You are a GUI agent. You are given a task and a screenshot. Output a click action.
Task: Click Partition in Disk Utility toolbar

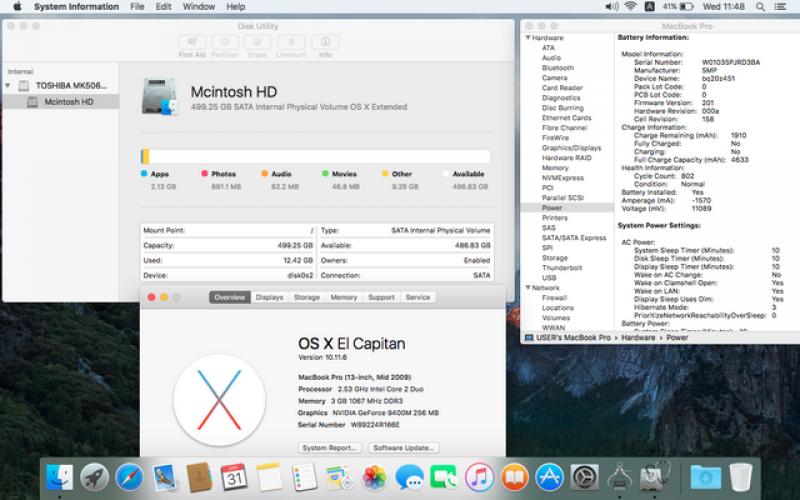(x=225, y=46)
